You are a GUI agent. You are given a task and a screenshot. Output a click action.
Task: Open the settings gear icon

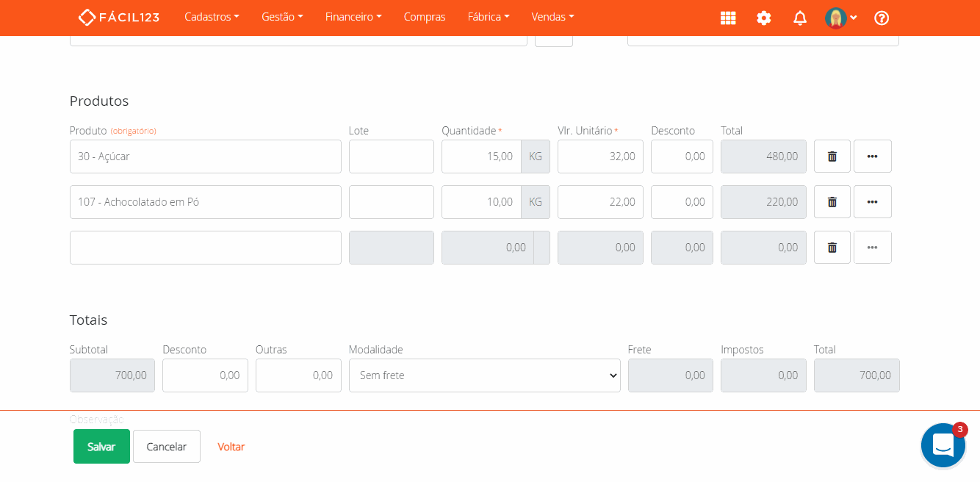(x=764, y=18)
